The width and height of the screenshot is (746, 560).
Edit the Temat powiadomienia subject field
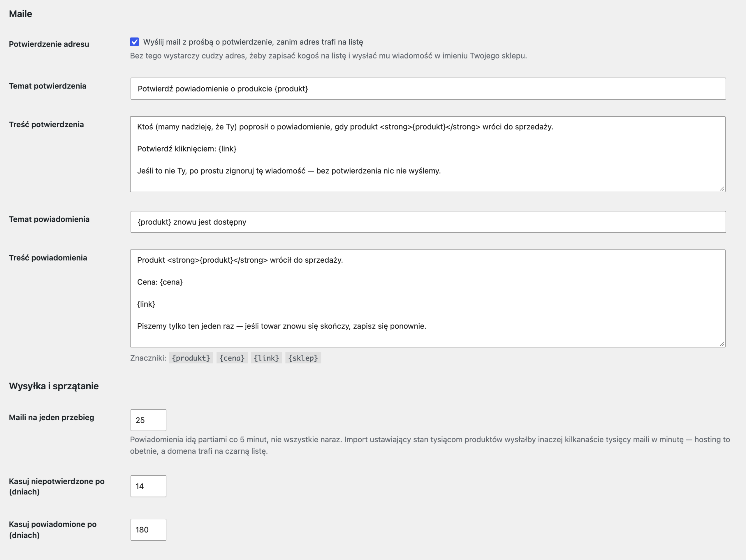tap(428, 222)
